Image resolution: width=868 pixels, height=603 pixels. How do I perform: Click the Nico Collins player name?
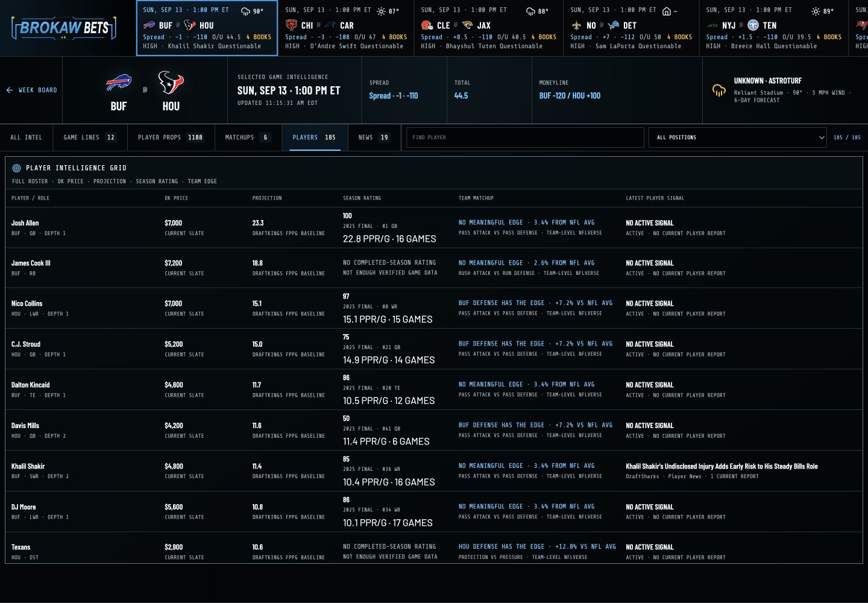click(x=27, y=303)
